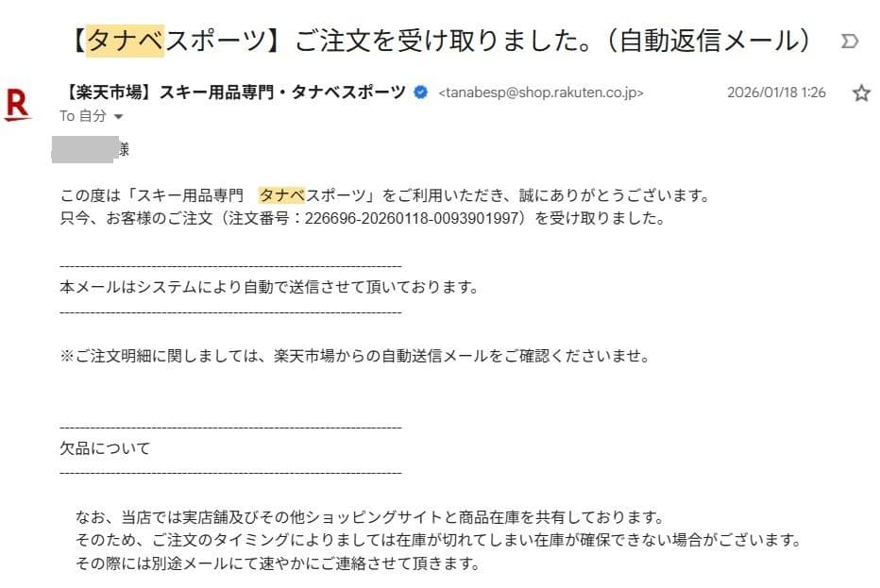Click the blue verified sender badge
This screenshot has height=588, width=880.
pos(421,92)
